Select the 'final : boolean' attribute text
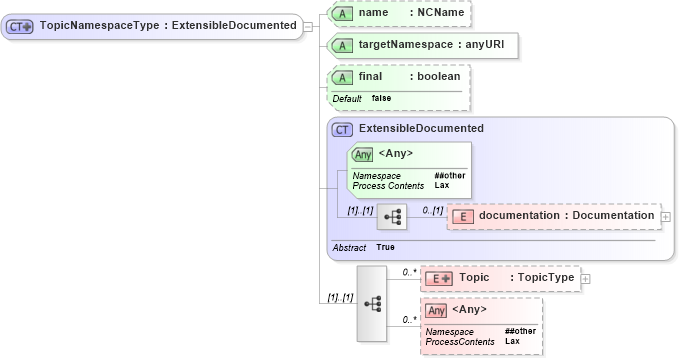This screenshot has width=679, height=360. (409, 76)
